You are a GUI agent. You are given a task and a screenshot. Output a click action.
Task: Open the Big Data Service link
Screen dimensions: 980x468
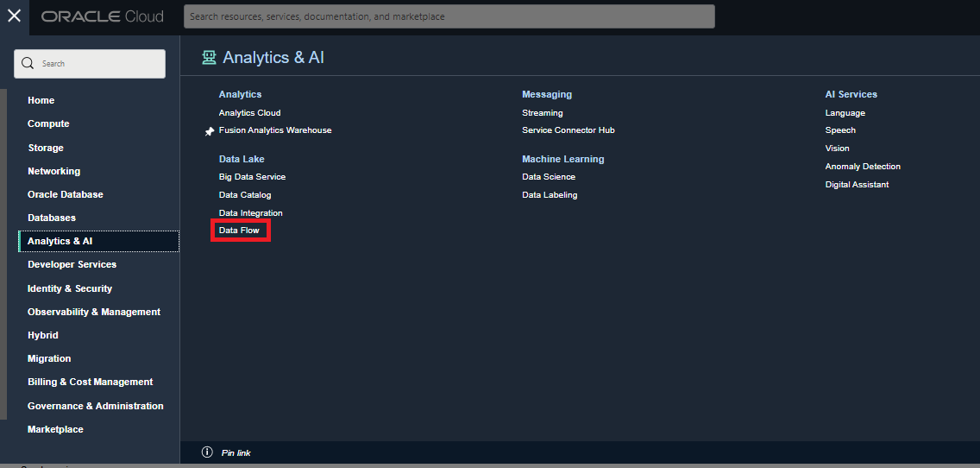252,177
